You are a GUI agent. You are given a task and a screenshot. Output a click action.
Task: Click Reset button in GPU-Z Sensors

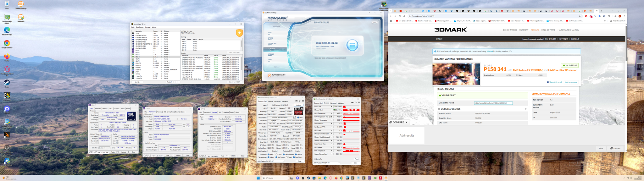coord(357,159)
